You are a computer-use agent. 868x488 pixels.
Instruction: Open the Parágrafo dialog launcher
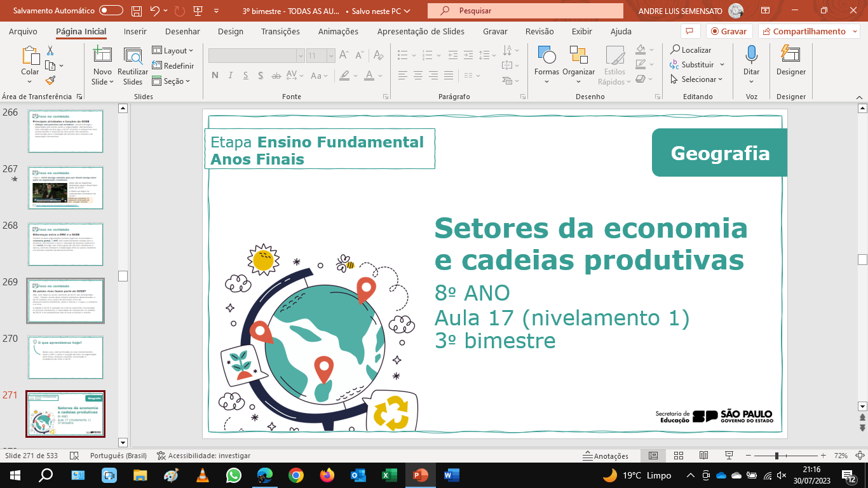coord(522,97)
